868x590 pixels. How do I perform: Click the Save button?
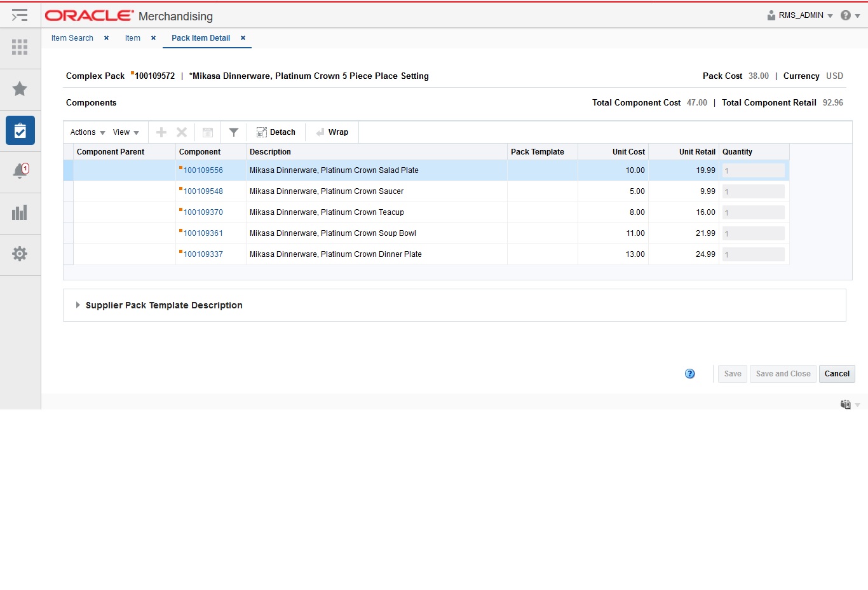coord(733,374)
